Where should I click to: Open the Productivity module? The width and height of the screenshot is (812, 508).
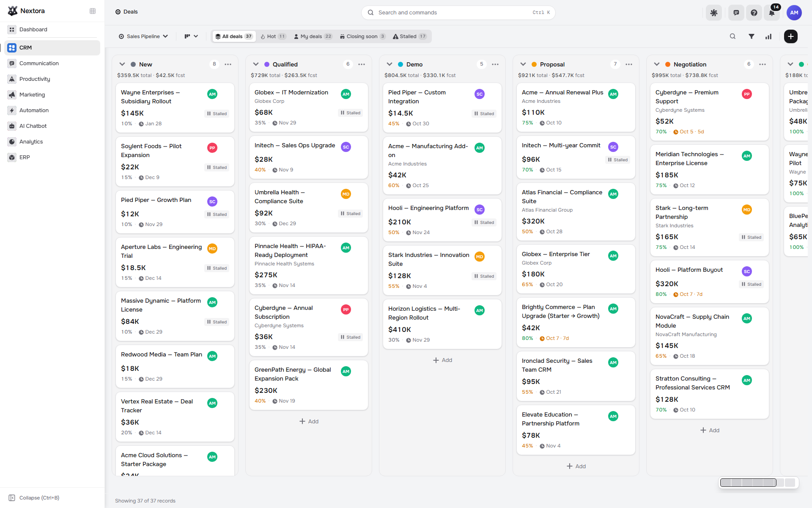coord(52,79)
